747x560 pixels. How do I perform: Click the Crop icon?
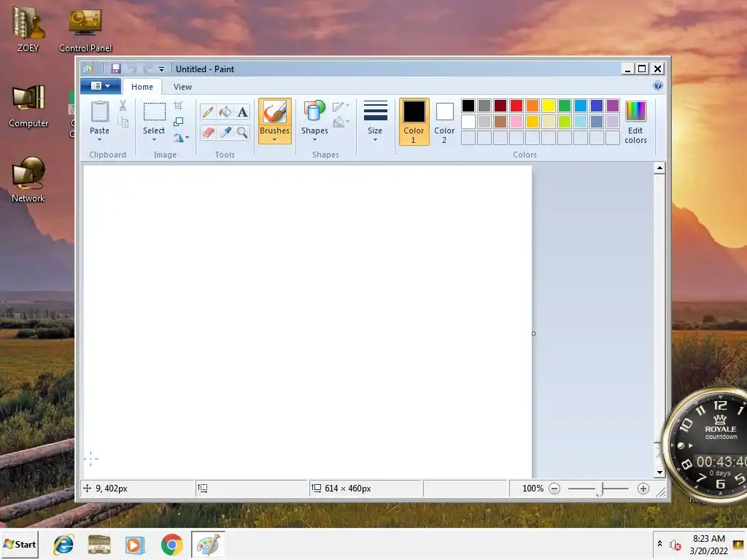click(x=178, y=106)
